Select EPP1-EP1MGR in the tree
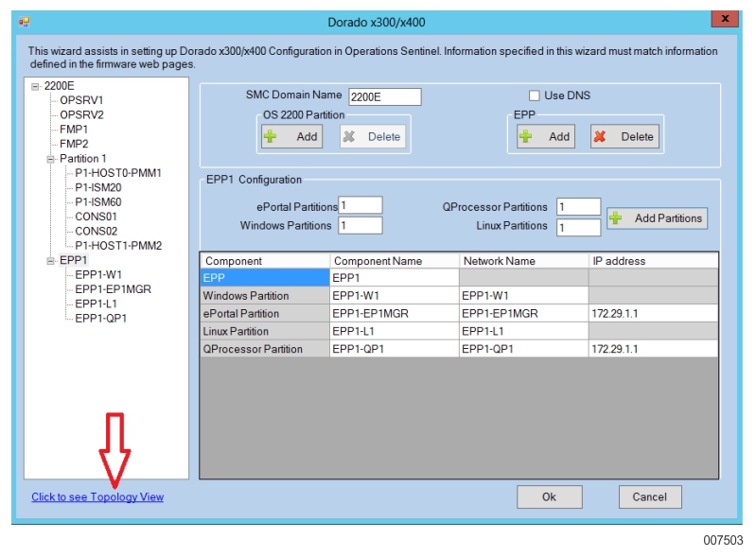Screen dimensions: 756x556 (x=113, y=289)
